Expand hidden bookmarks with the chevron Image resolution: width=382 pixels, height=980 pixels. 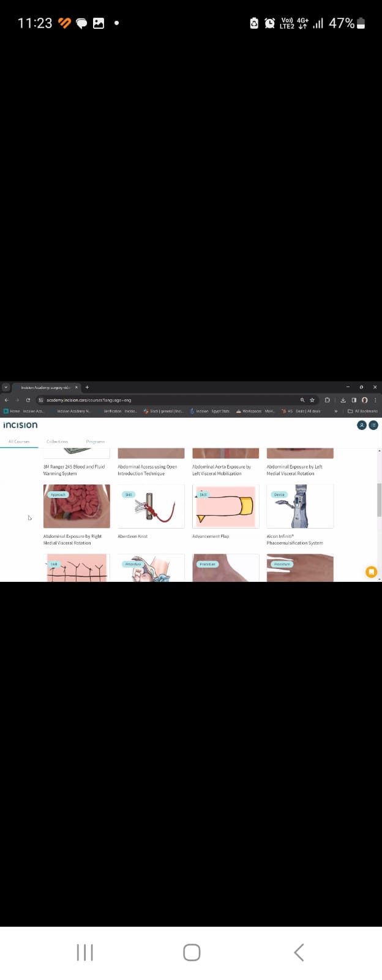click(335, 411)
